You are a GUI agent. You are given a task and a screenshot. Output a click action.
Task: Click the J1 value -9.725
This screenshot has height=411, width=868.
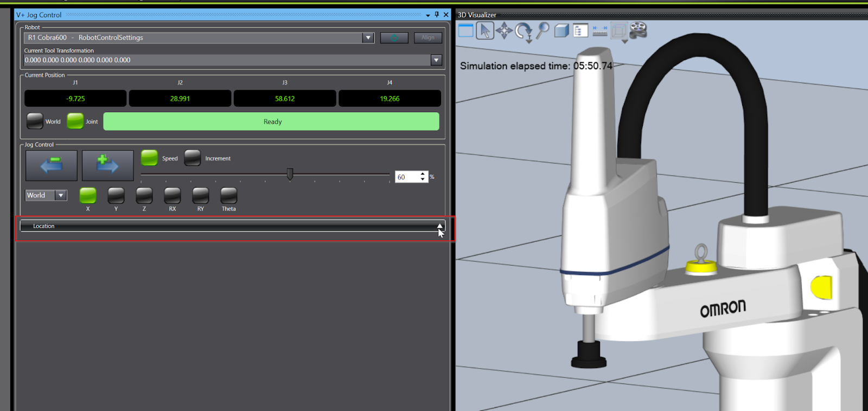pos(75,99)
